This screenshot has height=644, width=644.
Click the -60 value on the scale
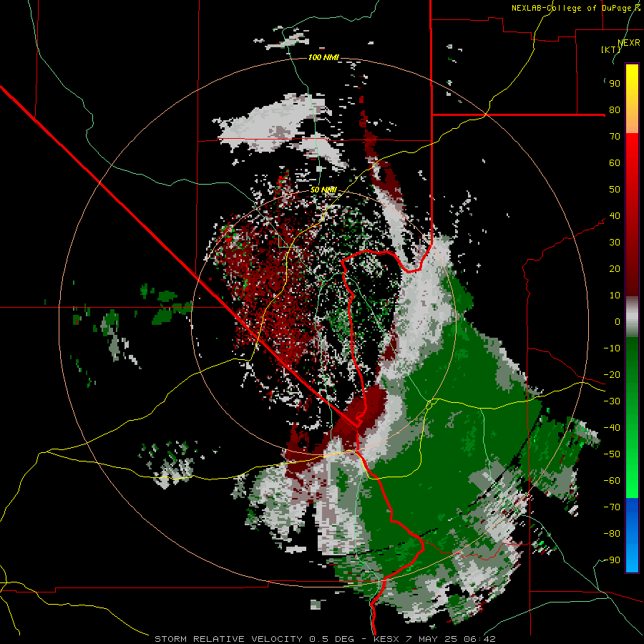point(612,481)
